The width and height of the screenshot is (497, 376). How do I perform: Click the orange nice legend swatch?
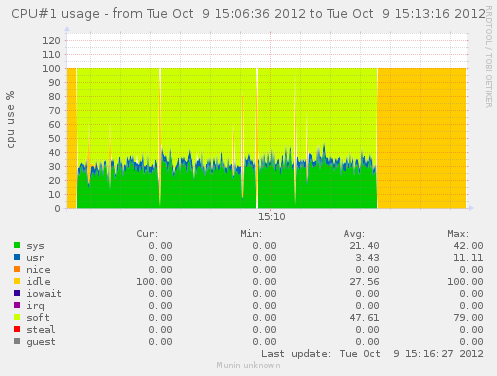[x=17, y=269]
